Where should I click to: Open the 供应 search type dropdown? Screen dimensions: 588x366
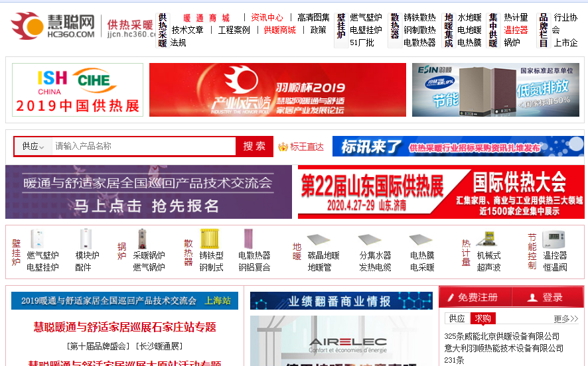pyautogui.click(x=33, y=146)
